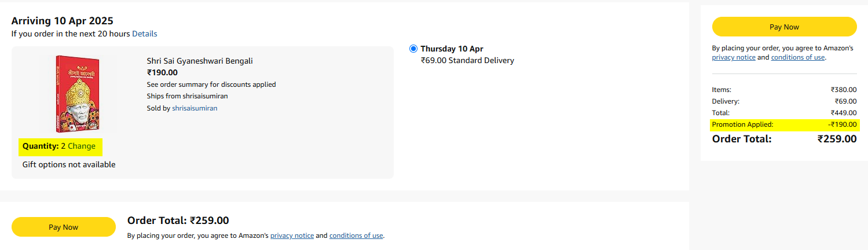Open conditions of use link at page bottom

[356, 236]
